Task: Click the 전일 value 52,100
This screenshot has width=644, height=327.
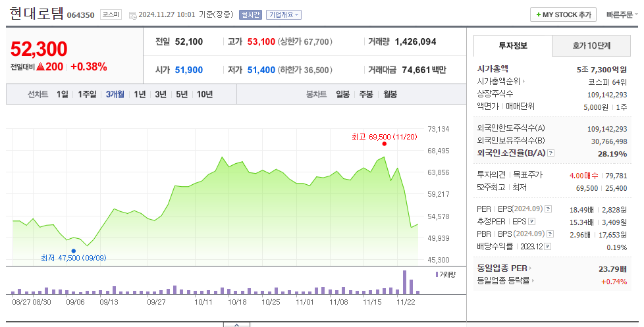Action: click(189, 42)
